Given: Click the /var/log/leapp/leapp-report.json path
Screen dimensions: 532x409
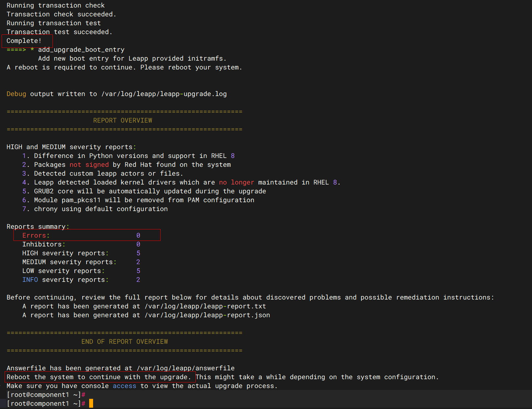Looking at the screenshot, I should pos(207,315).
